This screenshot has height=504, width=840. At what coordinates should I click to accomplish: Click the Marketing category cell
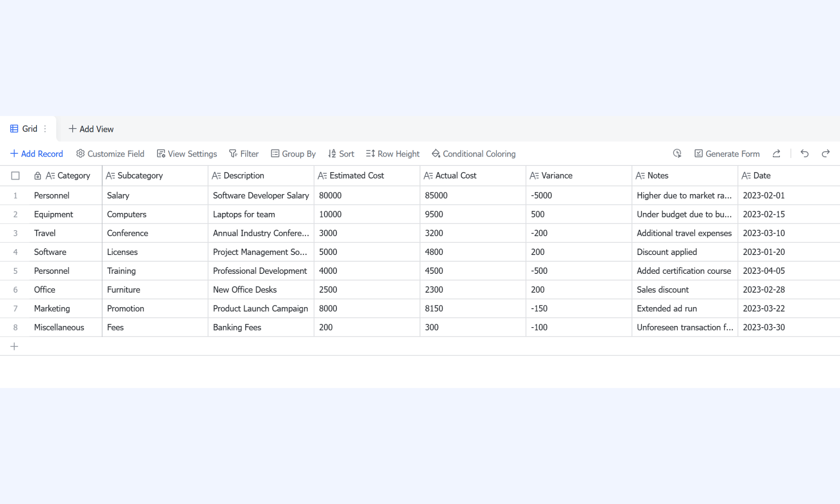[66, 308]
